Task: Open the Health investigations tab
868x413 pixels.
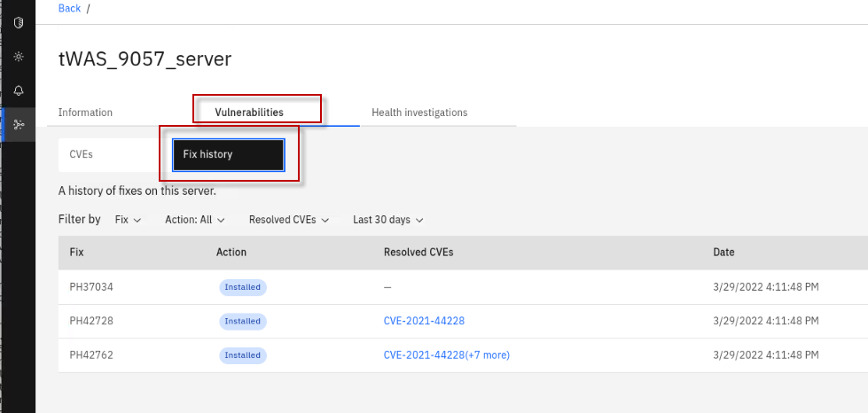Action: (x=419, y=113)
